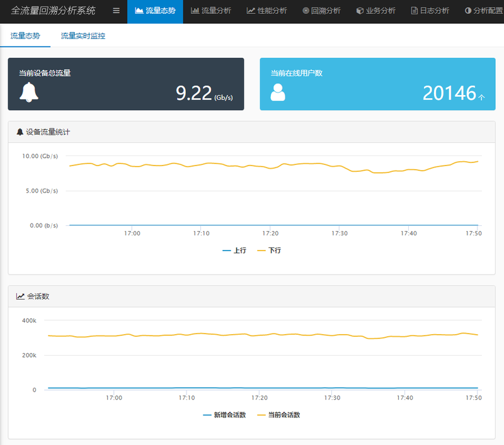Viewport: 504px width, 445px height.
Task: Open the 回溯分析 menu
Action: click(321, 11)
